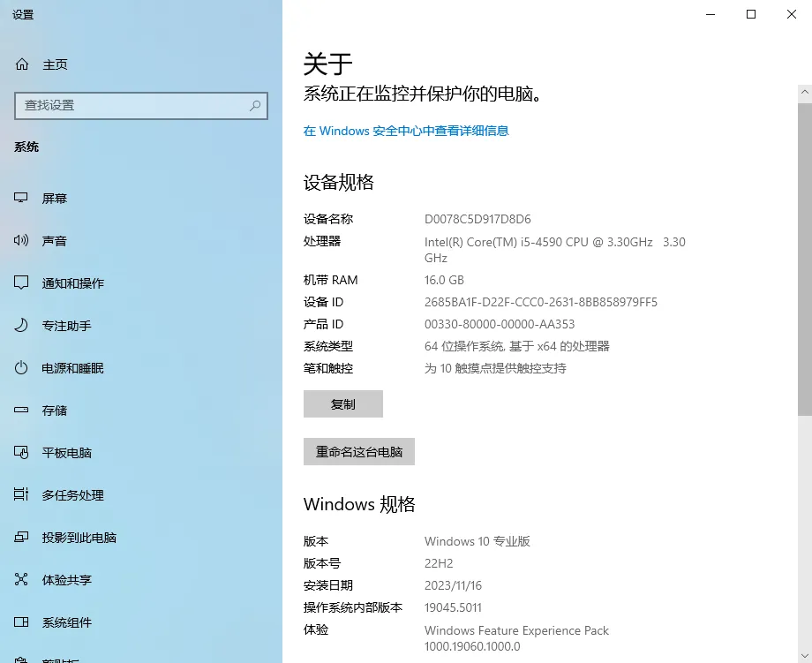Click the 声音 speaker icon
Image resolution: width=812 pixels, height=663 pixels.
point(20,240)
